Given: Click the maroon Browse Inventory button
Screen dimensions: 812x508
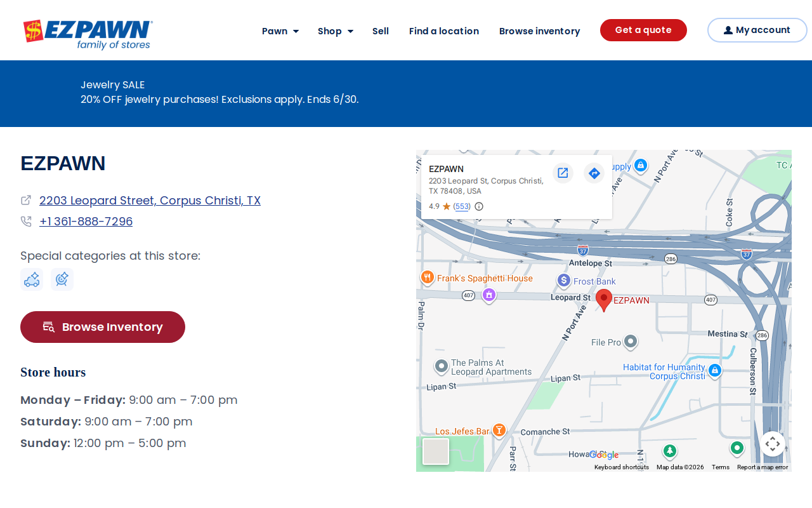Looking at the screenshot, I should [103, 327].
